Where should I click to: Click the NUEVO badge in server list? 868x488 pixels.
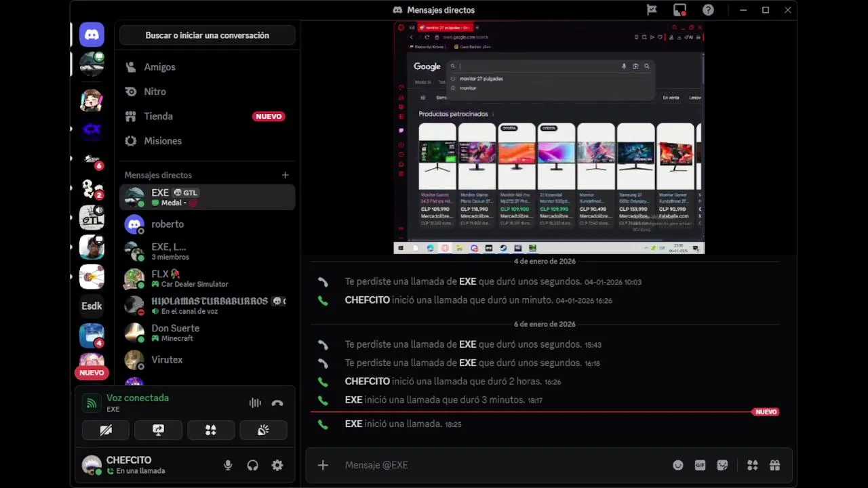[x=92, y=373]
